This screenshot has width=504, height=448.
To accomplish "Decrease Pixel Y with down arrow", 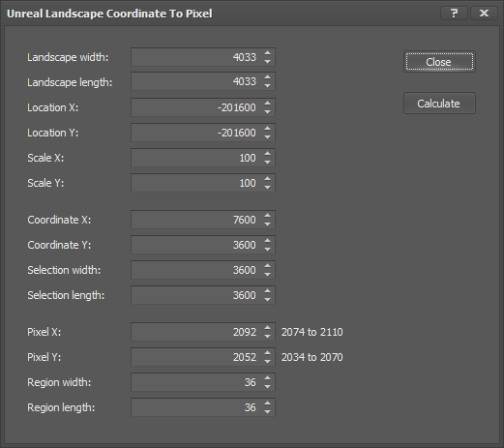I will 267,361.
